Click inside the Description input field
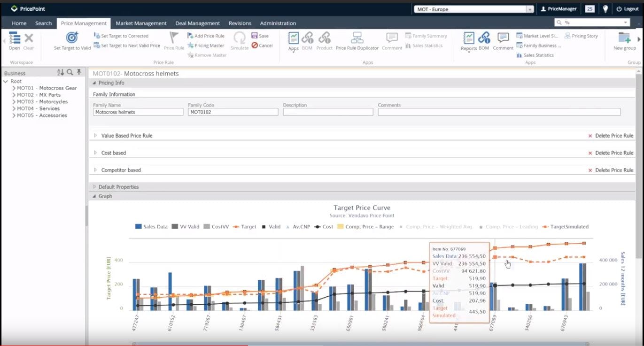Screen dimensions: 644x346 (x=327, y=112)
